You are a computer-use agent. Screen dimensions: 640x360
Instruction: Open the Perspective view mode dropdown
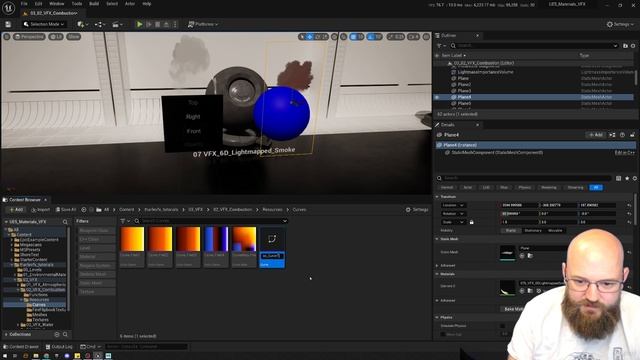[29, 37]
